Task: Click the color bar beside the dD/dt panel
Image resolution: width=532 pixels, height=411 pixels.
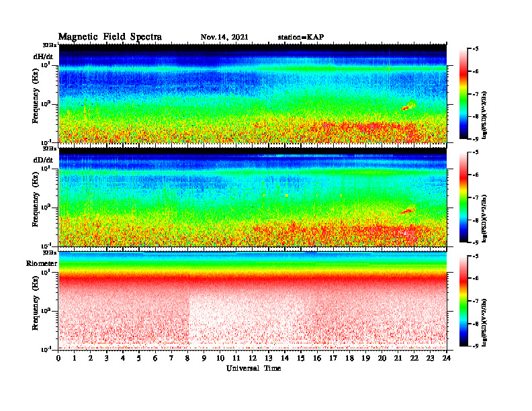Action: coord(463,197)
